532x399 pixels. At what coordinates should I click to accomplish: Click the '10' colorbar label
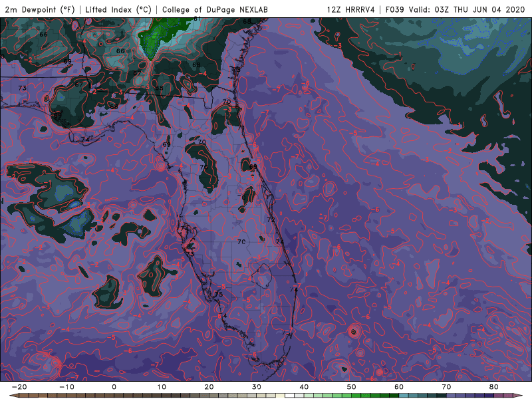(x=162, y=387)
